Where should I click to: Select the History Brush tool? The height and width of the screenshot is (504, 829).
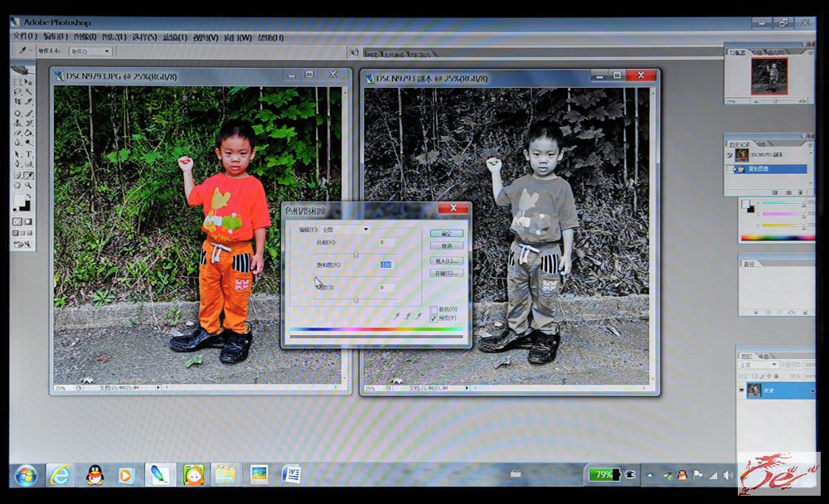click(x=28, y=123)
